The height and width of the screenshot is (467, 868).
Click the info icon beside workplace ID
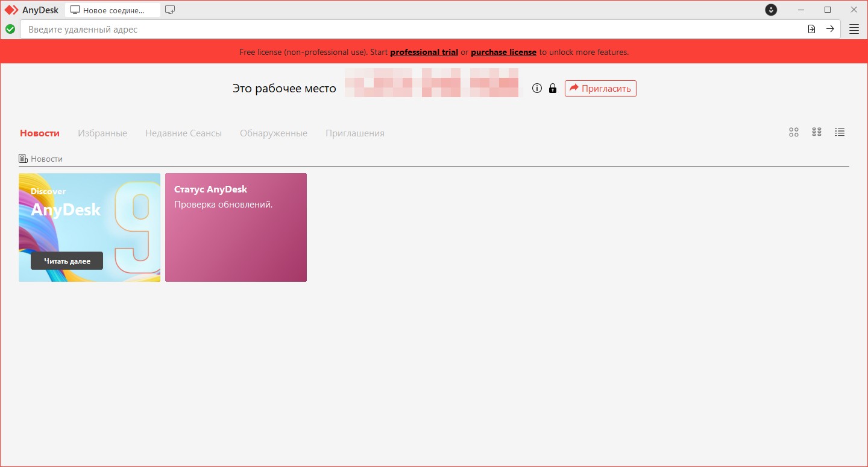pyautogui.click(x=537, y=89)
